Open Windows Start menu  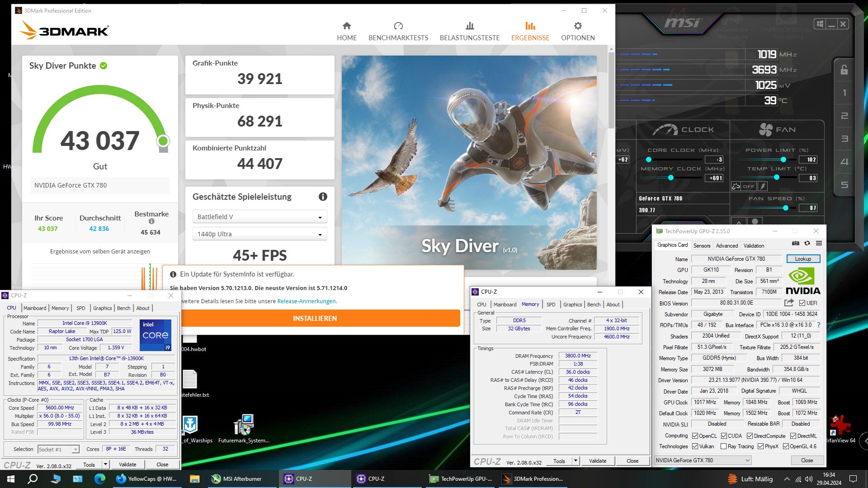pos(11,479)
